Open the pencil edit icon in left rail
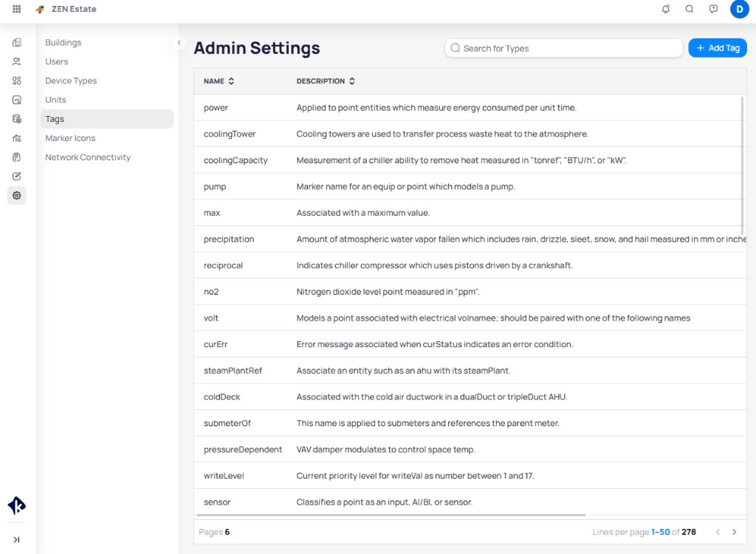The height and width of the screenshot is (554, 756). coord(17,176)
